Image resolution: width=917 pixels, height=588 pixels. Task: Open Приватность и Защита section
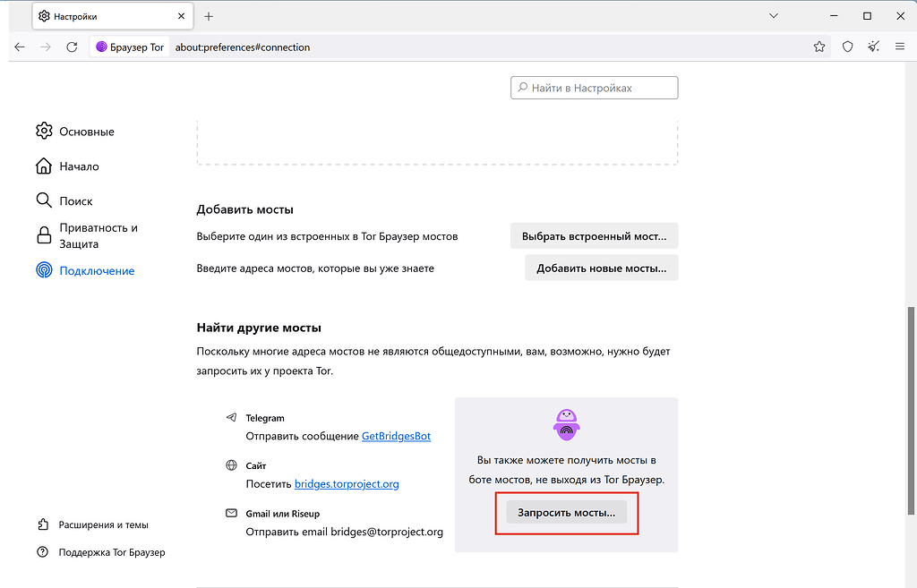point(98,236)
